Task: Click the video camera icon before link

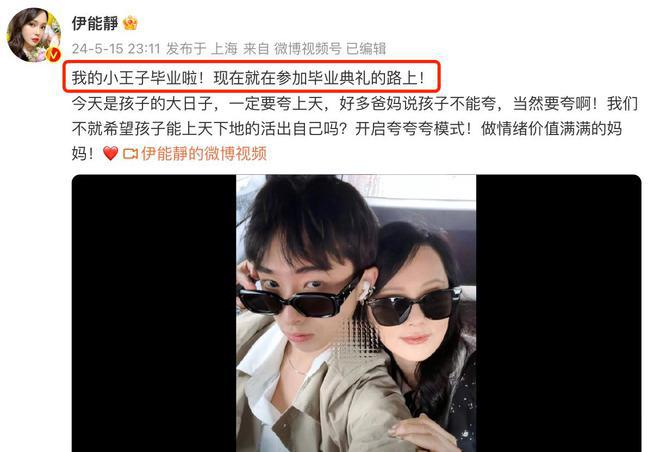Action: [130, 154]
